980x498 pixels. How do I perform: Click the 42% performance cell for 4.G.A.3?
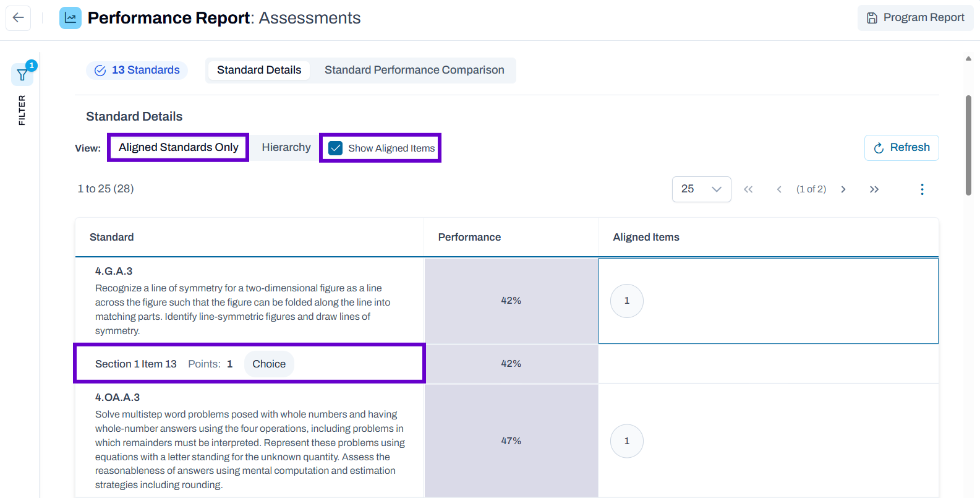511,301
